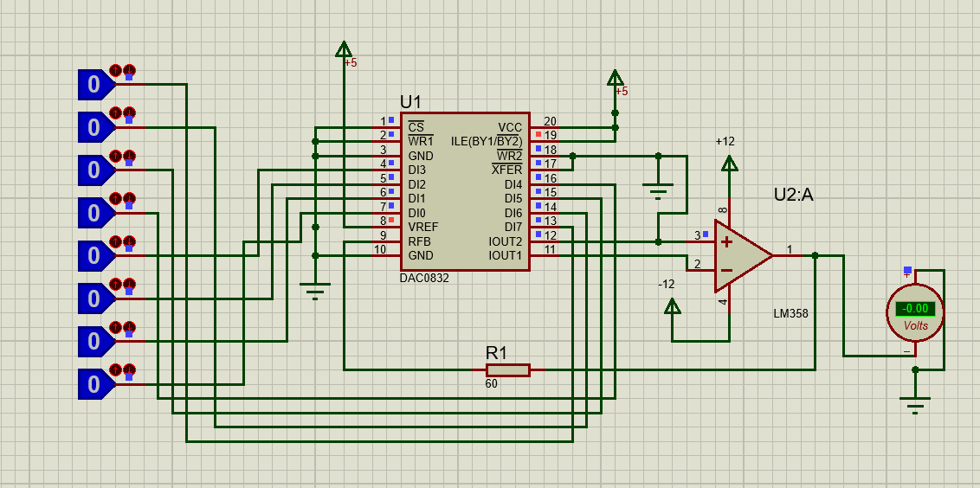
Task: Select the ground symbol beside the XFER pin wire
Action: point(657,190)
